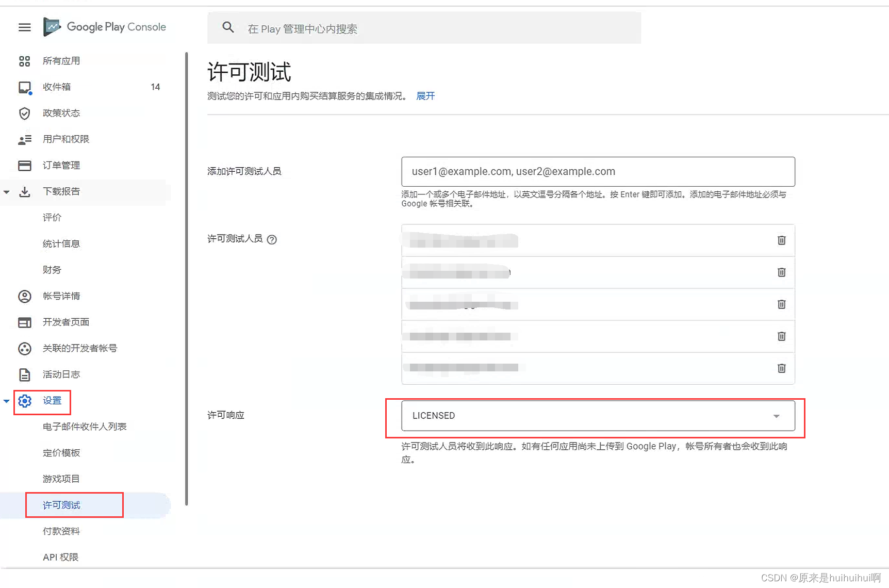Open 帐号详情 account details
This screenshot has width=889, height=588.
[61, 296]
